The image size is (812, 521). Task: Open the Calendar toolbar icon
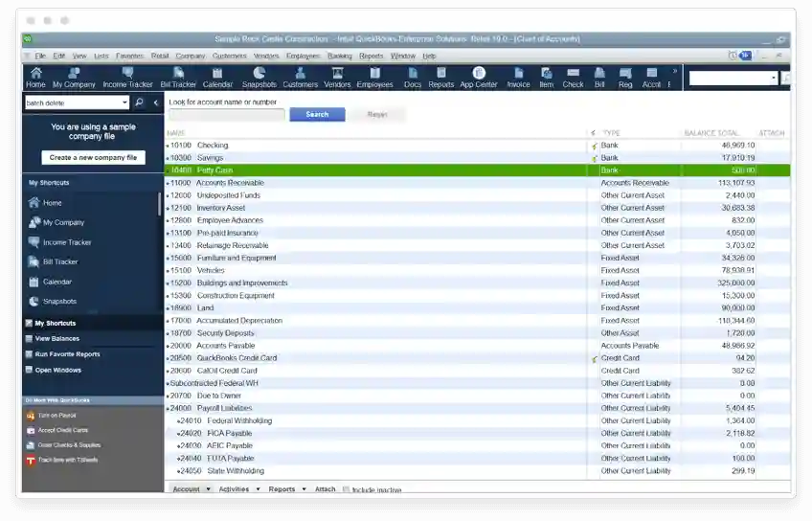[217, 78]
